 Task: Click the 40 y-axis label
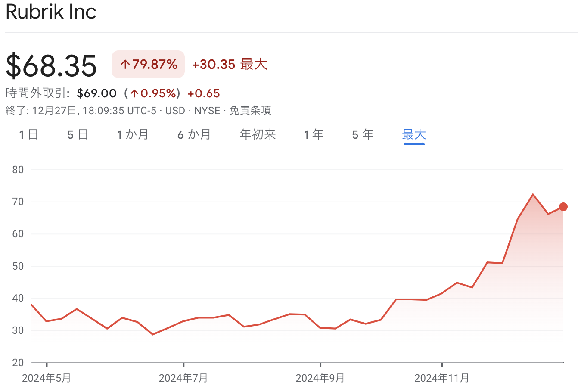click(x=18, y=298)
